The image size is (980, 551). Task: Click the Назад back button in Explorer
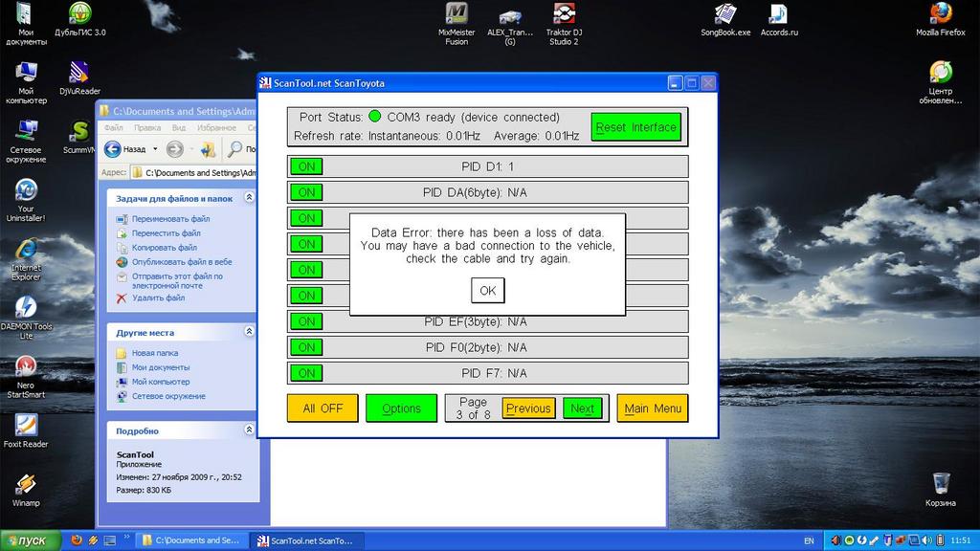click(x=125, y=149)
